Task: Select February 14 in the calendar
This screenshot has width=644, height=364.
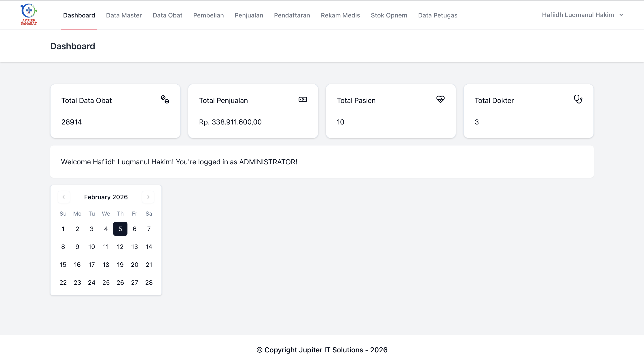Action: coord(149,247)
